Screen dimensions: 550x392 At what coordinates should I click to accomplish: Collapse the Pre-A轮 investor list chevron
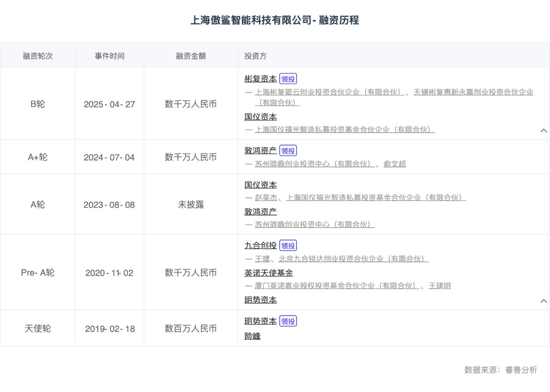[543, 301]
